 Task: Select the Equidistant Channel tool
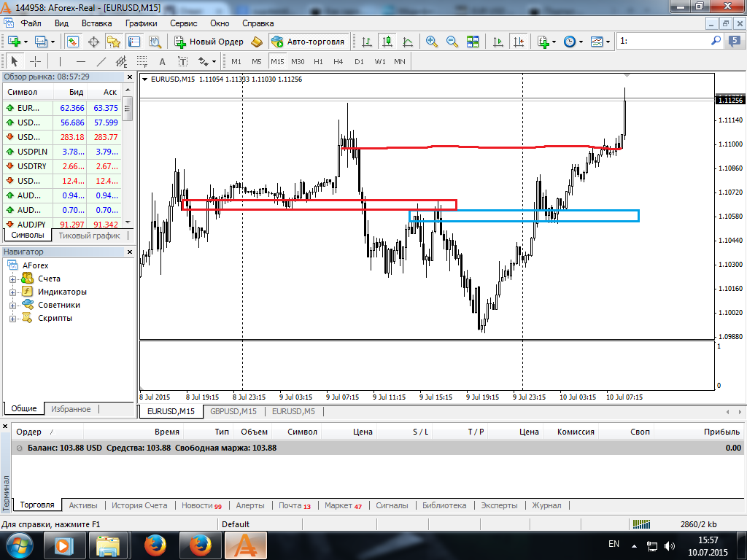(x=122, y=61)
